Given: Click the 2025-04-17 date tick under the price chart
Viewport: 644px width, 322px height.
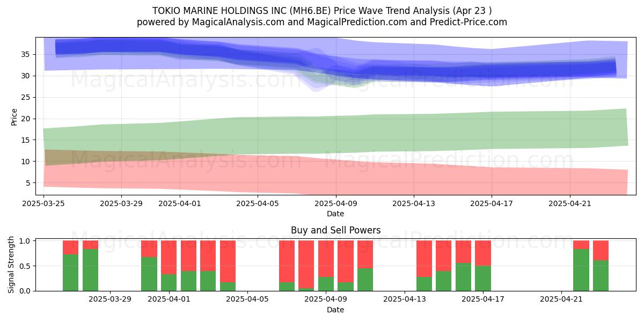Looking at the screenshot, I should pyautogui.click(x=492, y=203).
